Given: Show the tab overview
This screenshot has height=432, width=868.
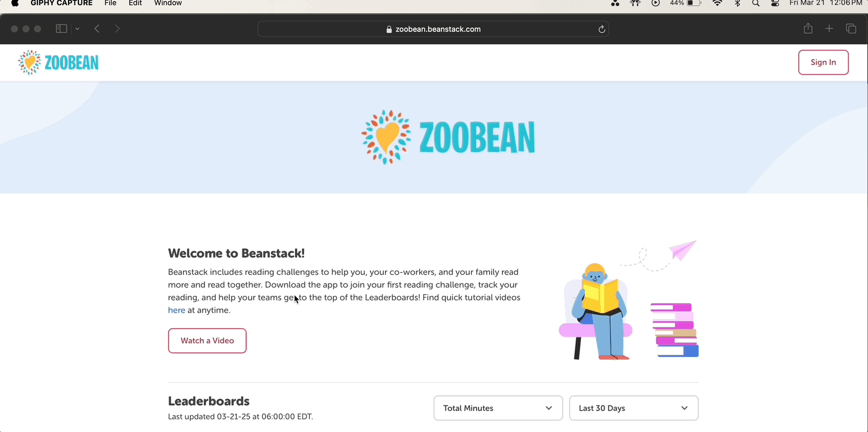Looking at the screenshot, I should (x=850, y=28).
